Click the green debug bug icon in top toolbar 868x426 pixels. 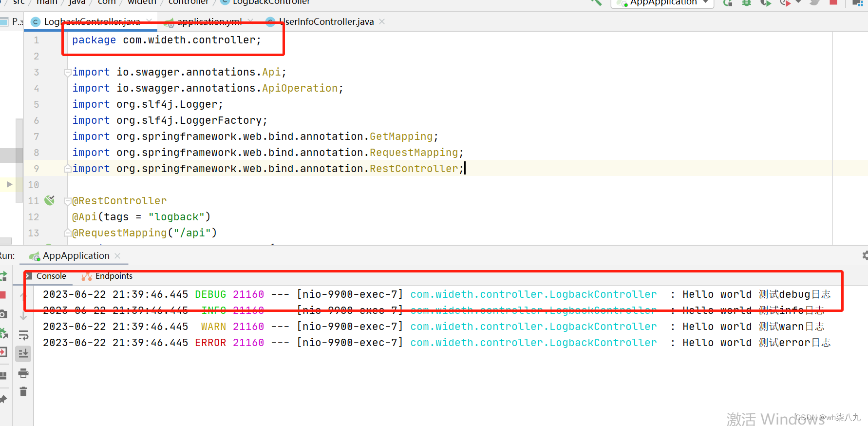tap(746, 3)
